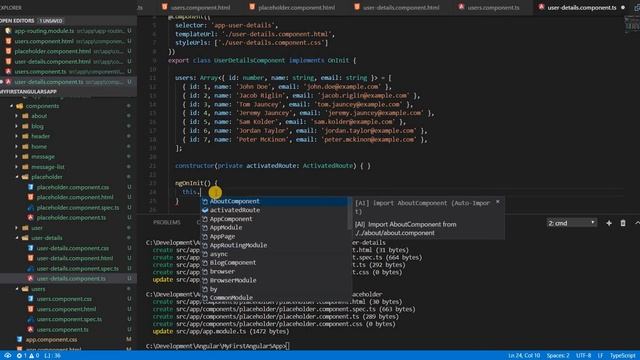Collapse the users folder arrow
Image resolution: width=640 pixels, height=360 pixels.
pos(17,289)
